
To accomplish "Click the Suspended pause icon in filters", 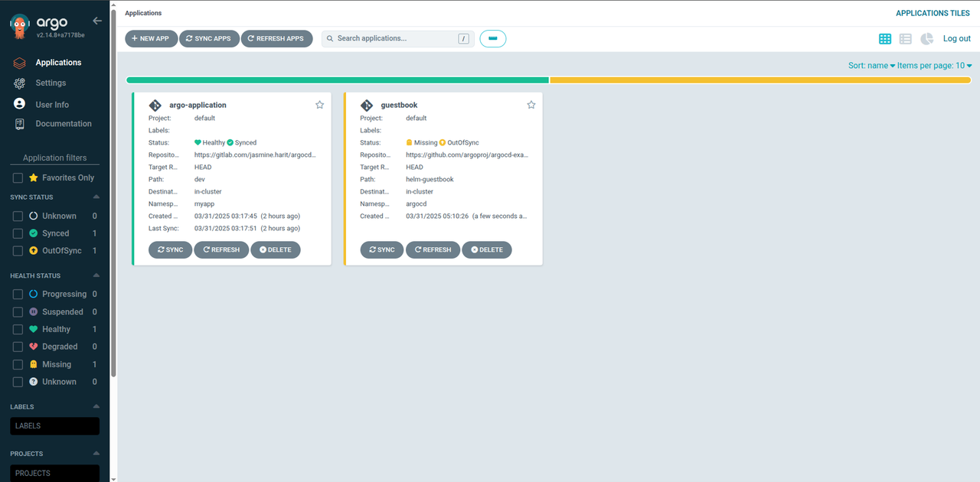I will (34, 311).
